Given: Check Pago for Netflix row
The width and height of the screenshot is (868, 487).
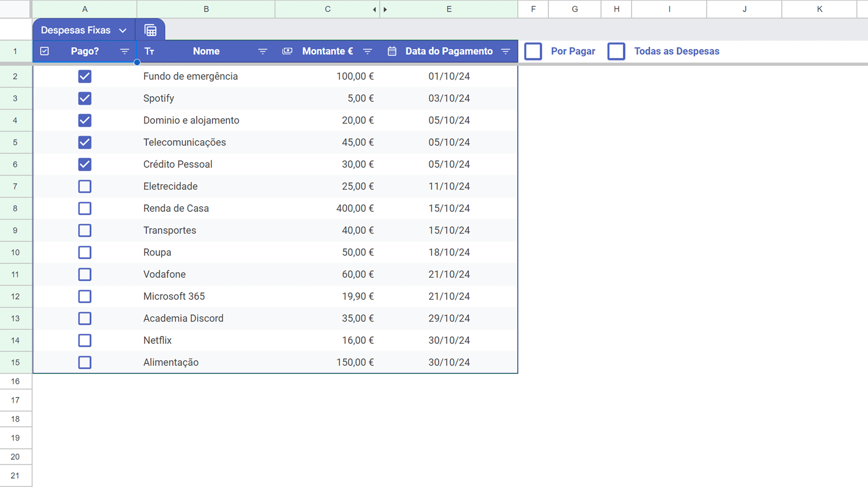Looking at the screenshot, I should pyautogui.click(x=85, y=340).
